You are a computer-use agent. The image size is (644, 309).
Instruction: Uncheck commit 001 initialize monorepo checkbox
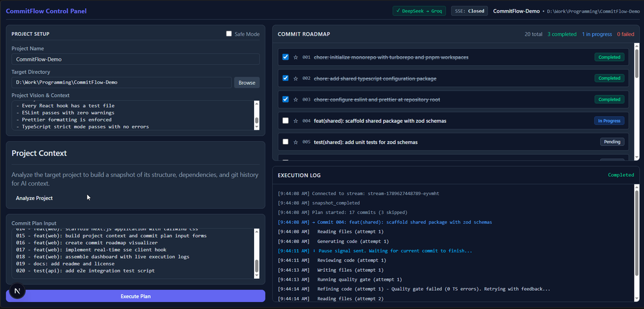tap(286, 57)
